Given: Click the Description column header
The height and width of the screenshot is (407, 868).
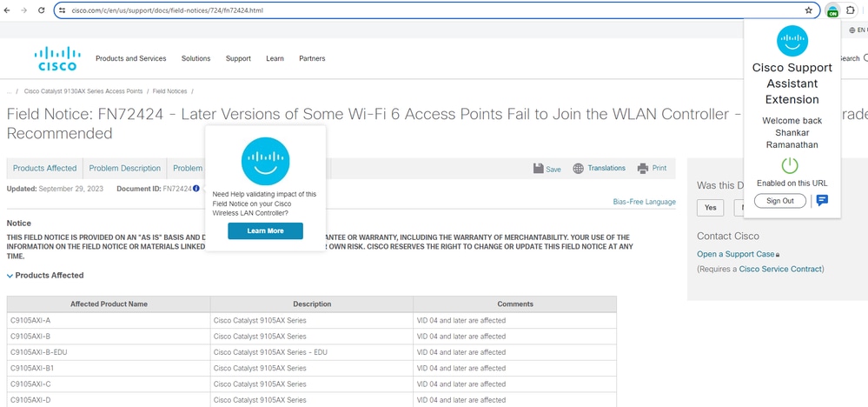Looking at the screenshot, I should pyautogui.click(x=312, y=304).
